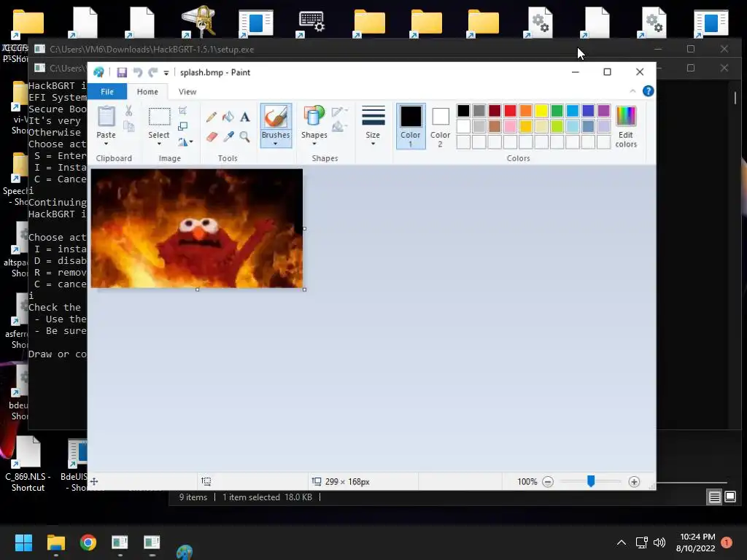Open Google Chrome from taskbar
Viewport: 747px width, 560px height.
pos(88,542)
